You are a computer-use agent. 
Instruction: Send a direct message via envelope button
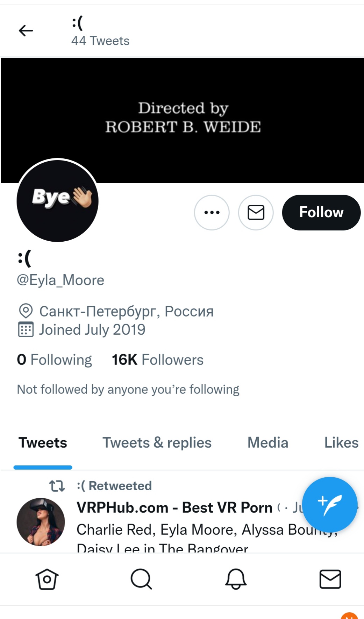[256, 212]
